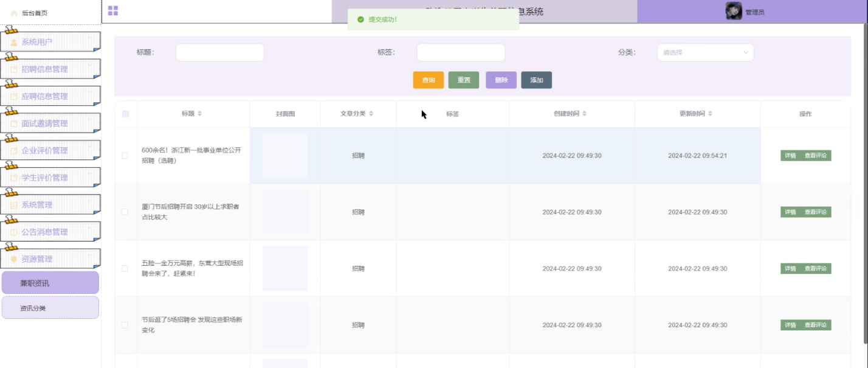Click the green success check icon
868x368 pixels.
pyautogui.click(x=361, y=19)
